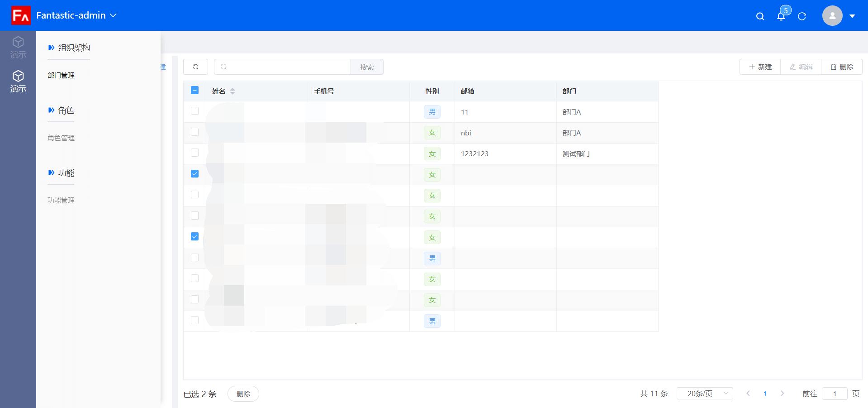Select the highlighted 演示 cube sidebar icon
Viewport: 868px width, 408px height.
pos(18,81)
